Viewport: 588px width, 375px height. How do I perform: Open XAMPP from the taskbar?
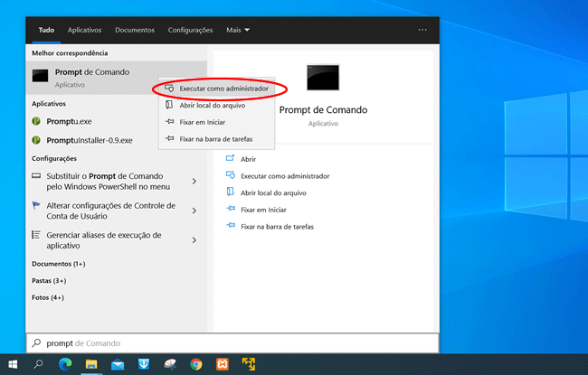click(223, 364)
